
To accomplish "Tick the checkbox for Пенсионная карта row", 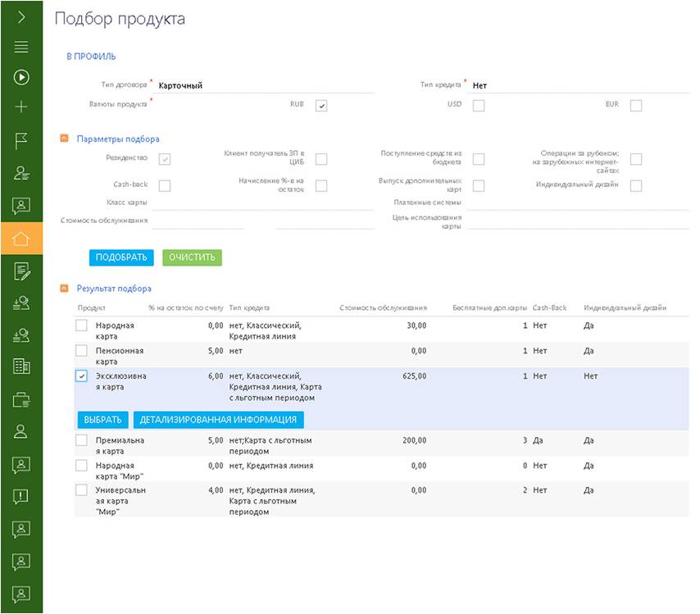I will tap(81, 351).
